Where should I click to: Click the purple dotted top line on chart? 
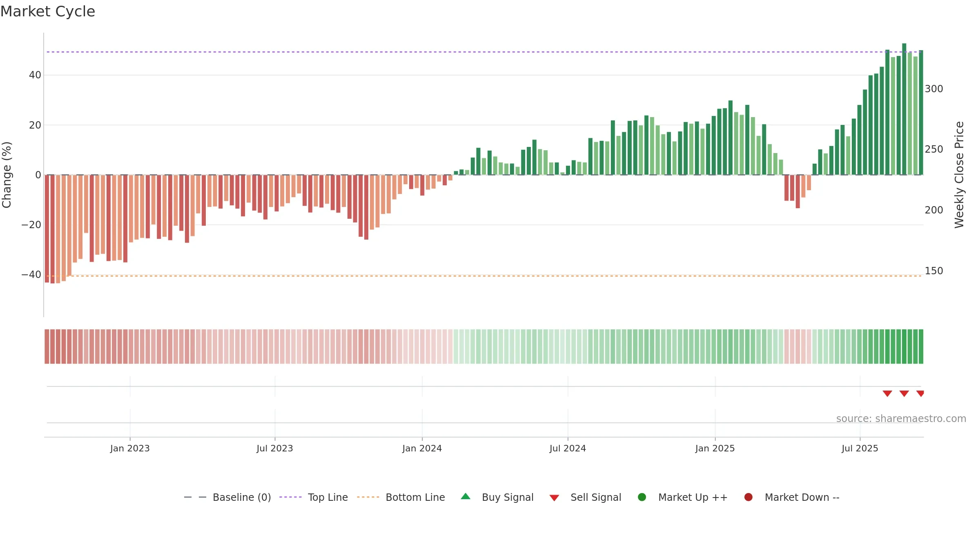484,52
